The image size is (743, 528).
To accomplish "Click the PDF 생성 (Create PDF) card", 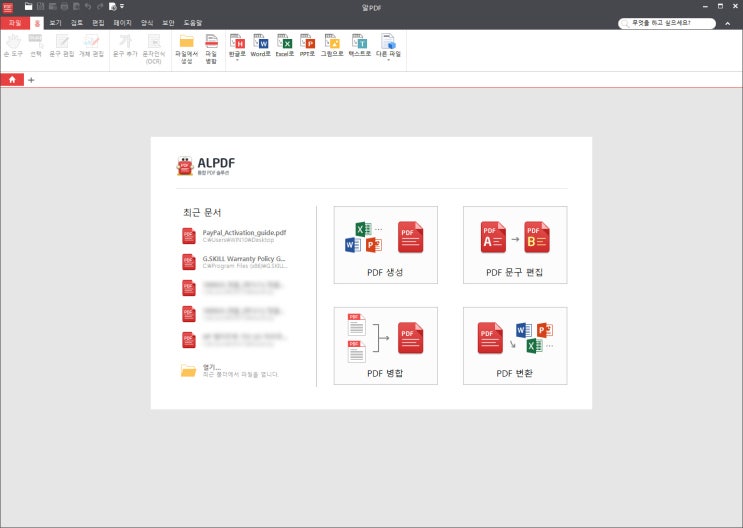I will [x=386, y=245].
